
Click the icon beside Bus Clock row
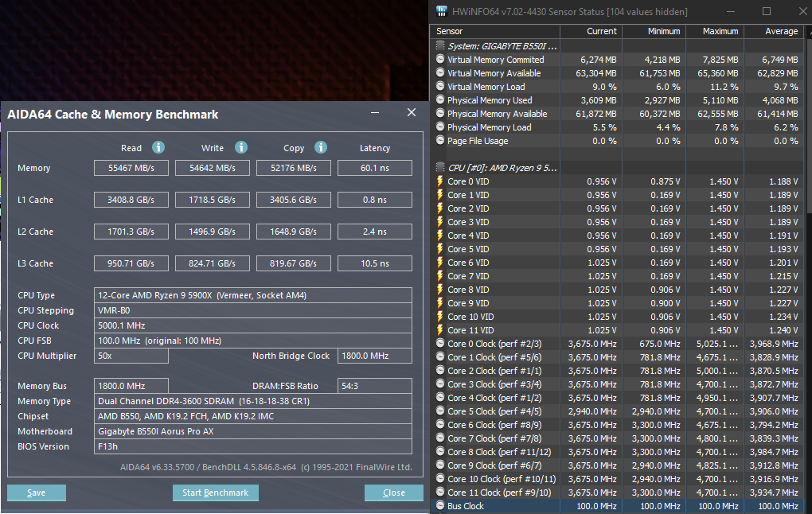pyautogui.click(x=440, y=505)
